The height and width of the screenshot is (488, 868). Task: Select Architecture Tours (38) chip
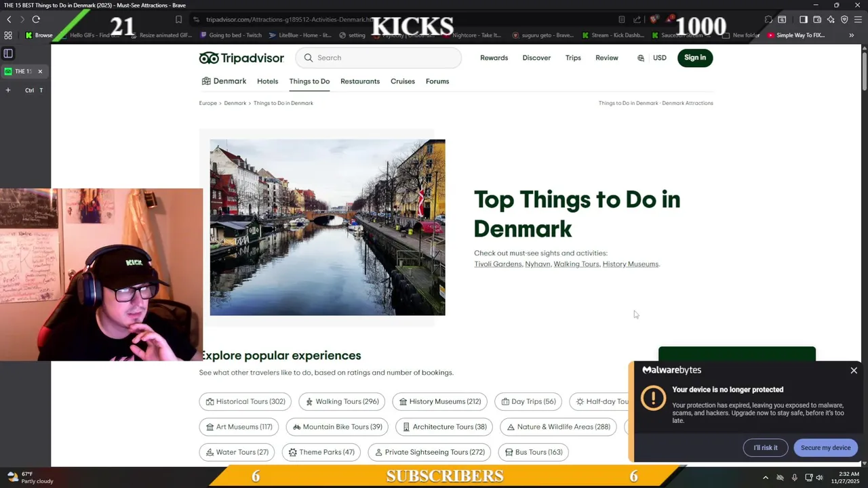tap(444, 427)
